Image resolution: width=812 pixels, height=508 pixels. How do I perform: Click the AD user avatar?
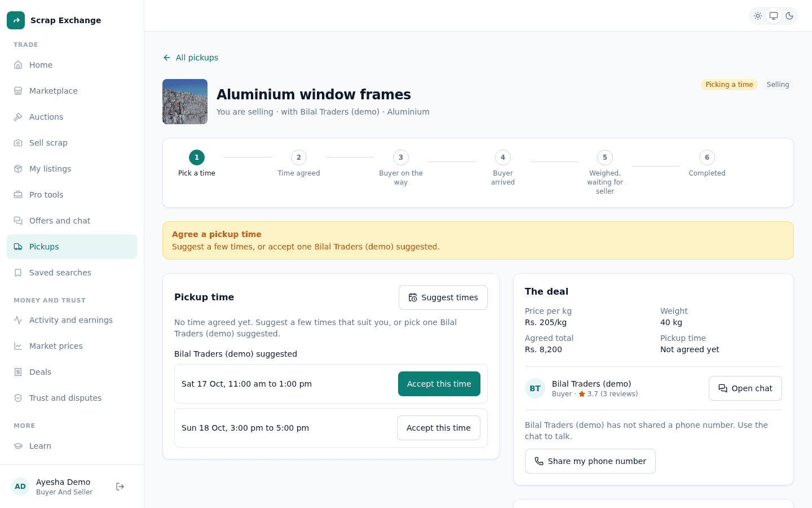pyautogui.click(x=20, y=487)
